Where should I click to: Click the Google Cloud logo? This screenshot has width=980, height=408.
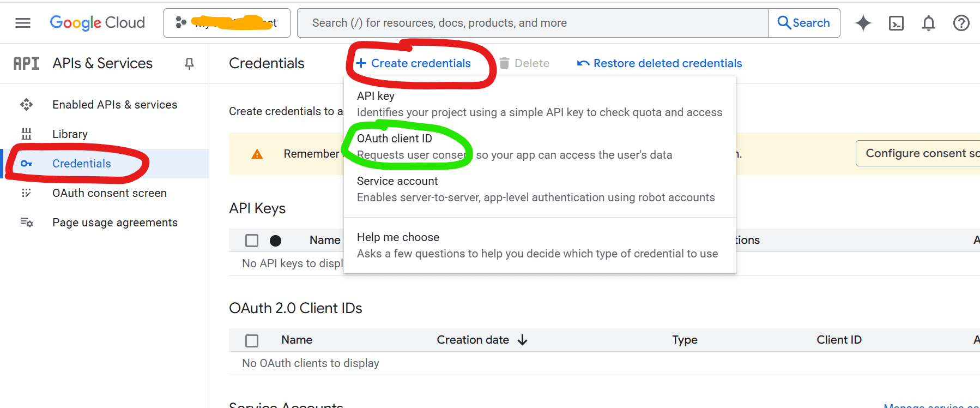(98, 23)
